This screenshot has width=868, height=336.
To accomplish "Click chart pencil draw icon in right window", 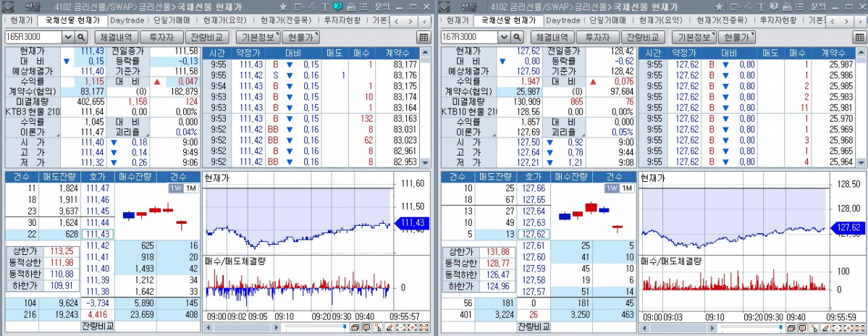I will (825, 328).
